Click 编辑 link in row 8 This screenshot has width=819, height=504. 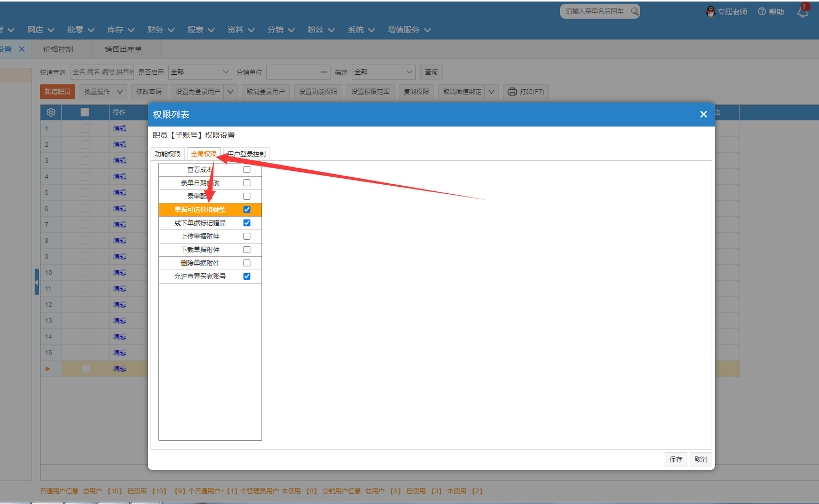pos(120,241)
